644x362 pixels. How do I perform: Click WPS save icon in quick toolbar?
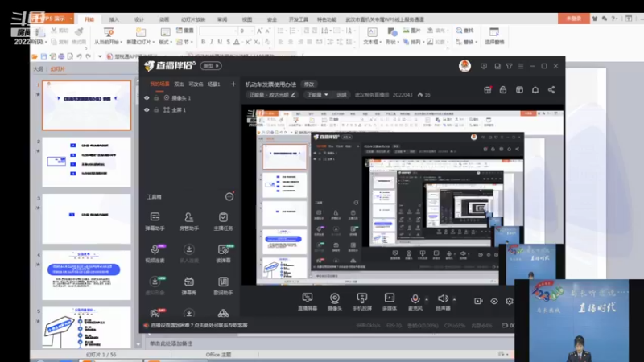pos(43,56)
